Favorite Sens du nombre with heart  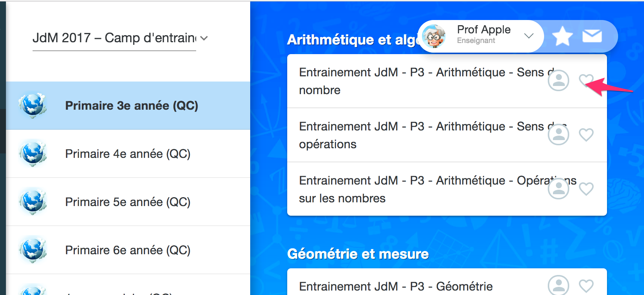(586, 80)
